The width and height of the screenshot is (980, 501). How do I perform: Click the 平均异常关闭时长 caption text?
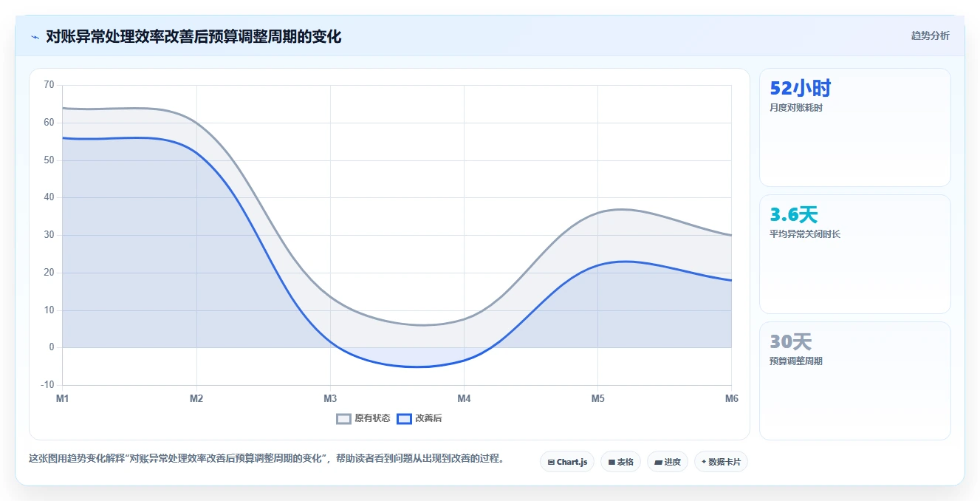[805, 234]
